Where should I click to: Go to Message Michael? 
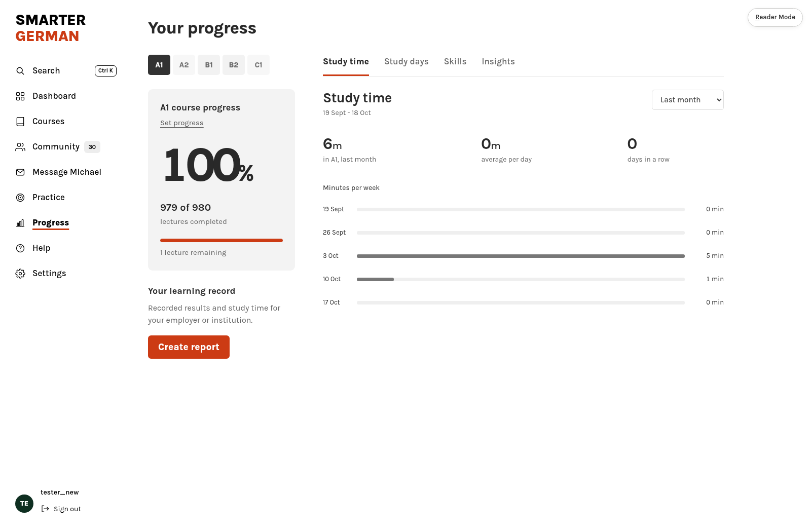tap(67, 172)
